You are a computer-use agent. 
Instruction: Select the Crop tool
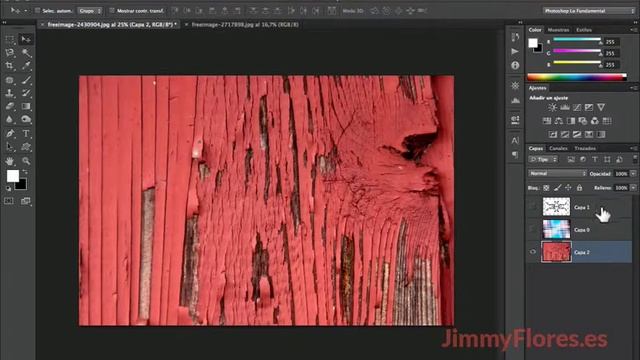point(9,66)
